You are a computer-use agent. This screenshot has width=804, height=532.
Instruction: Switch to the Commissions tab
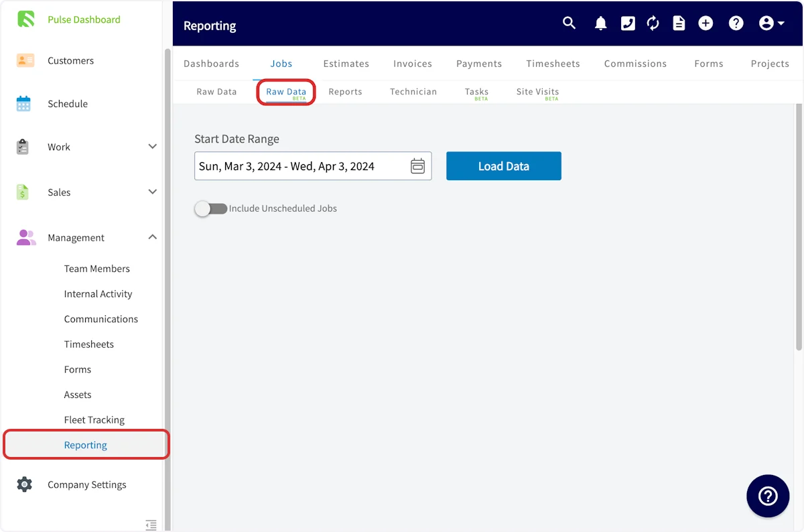click(x=635, y=64)
